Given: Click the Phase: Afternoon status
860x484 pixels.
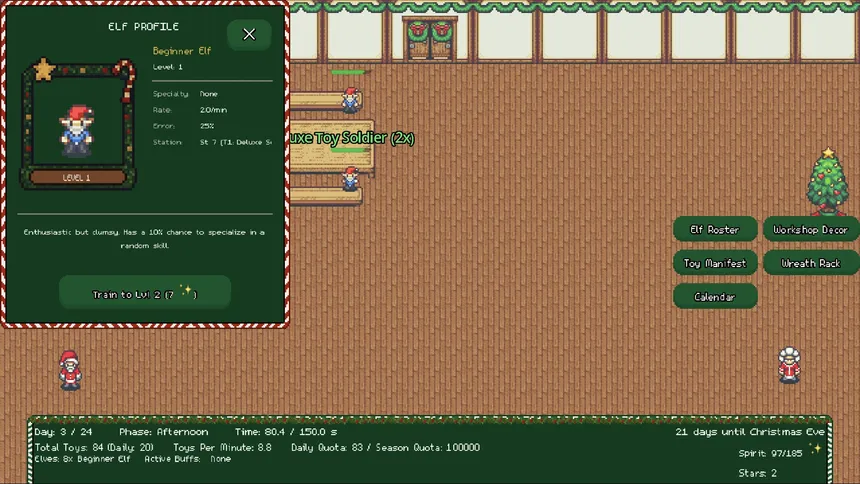Looking at the screenshot, I should (163, 432).
